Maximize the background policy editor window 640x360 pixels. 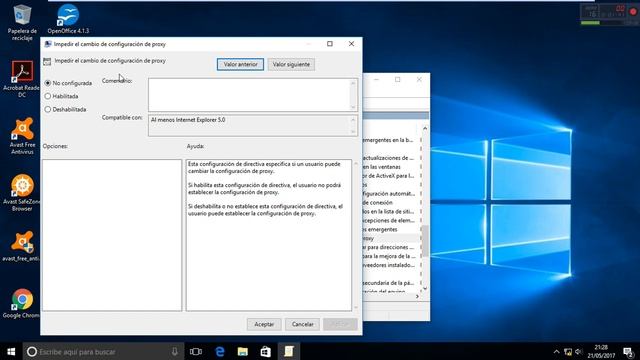(398, 80)
